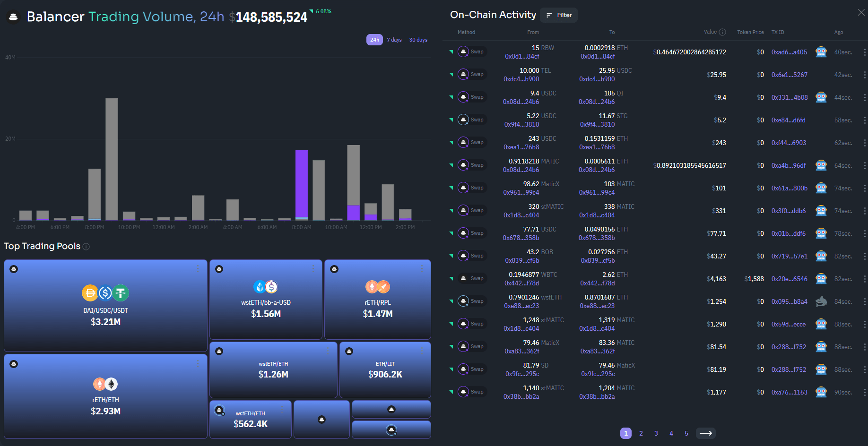This screenshot has width=868, height=446.
Task: Open transaction 0x6e1...5267
Action: [789, 75]
